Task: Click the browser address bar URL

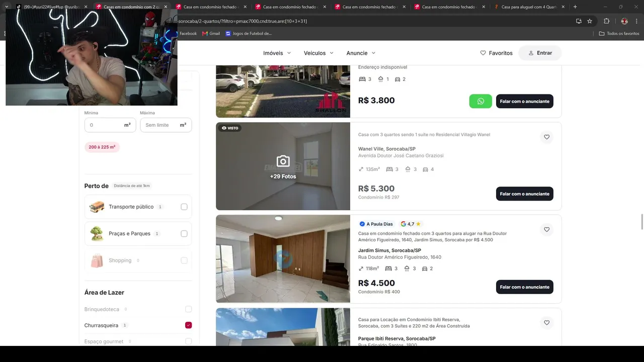Action: tap(242, 21)
